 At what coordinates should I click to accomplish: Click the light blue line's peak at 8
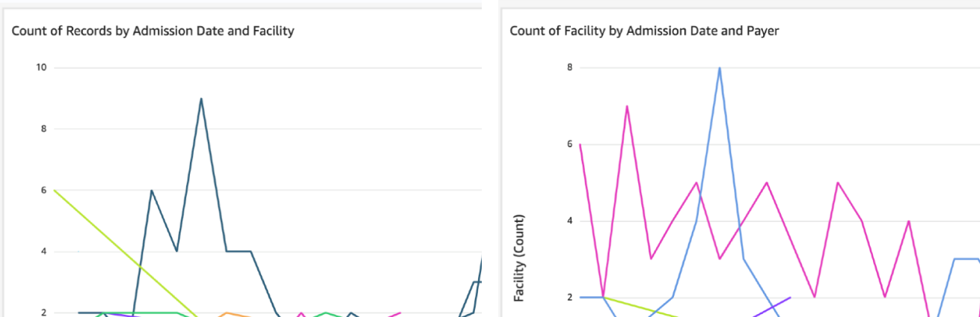coord(720,68)
